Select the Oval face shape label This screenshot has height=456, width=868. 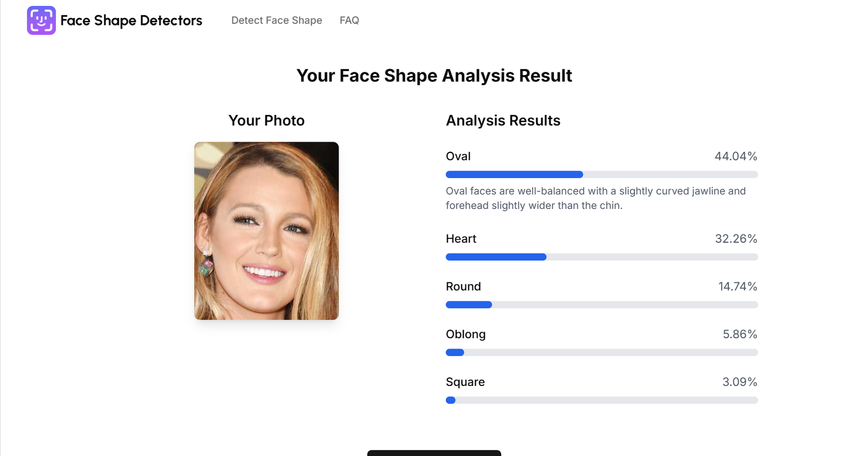tap(458, 156)
